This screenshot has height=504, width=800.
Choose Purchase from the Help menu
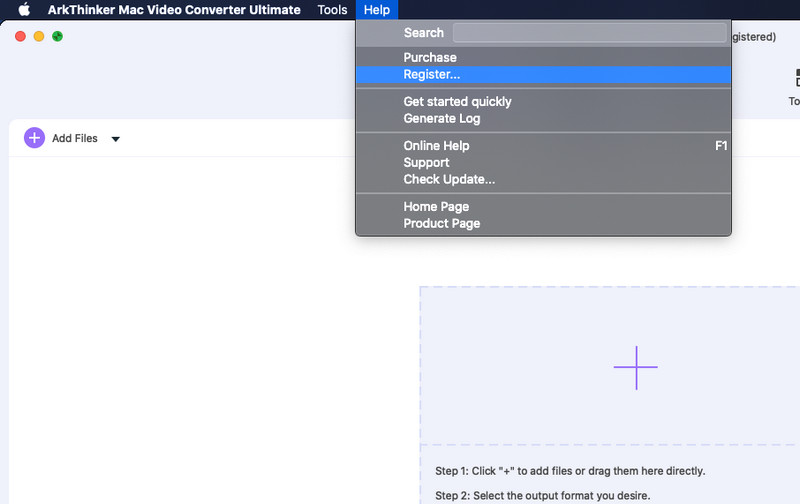pyautogui.click(x=543, y=57)
